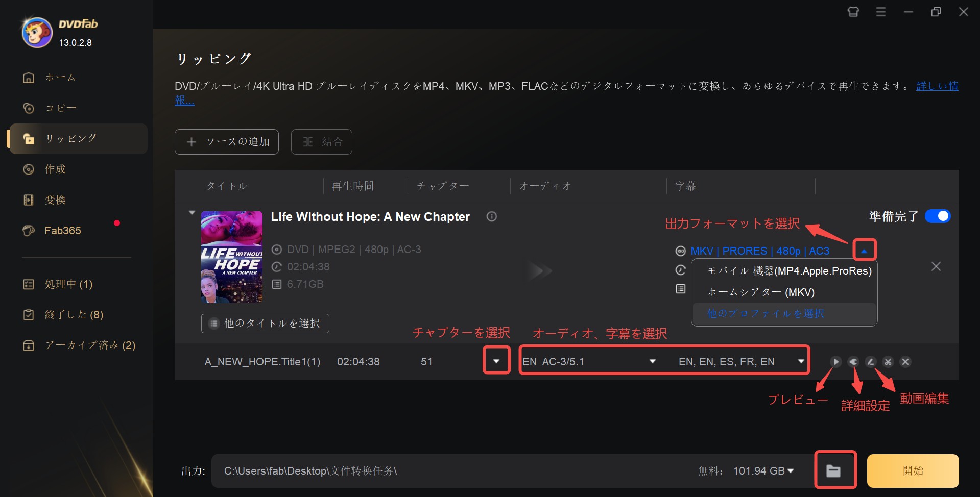The height and width of the screenshot is (497, 980).
Task: Open the video edit pencil icon
Action: click(x=871, y=362)
